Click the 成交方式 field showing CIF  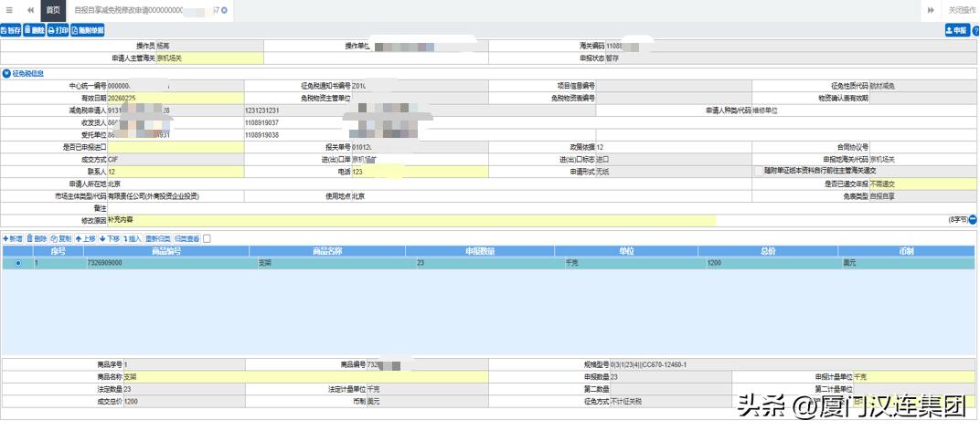176,159
